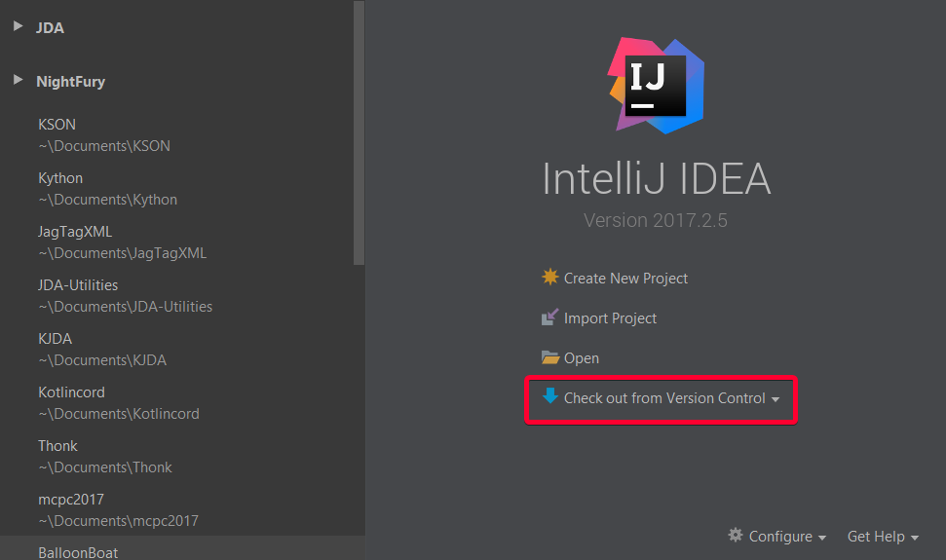Image resolution: width=946 pixels, height=560 pixels.
Task: Select the highlighted BalloonBoat project
Action: tap(78, 551)
